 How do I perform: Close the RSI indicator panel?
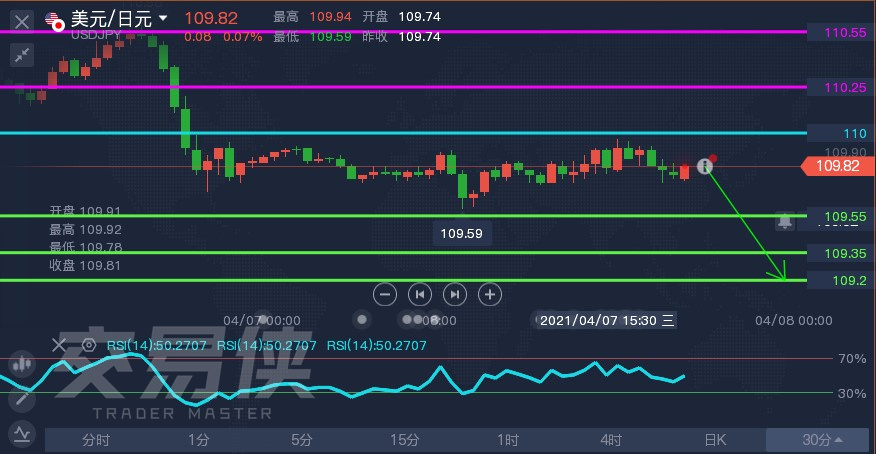[x=59, y=345]
